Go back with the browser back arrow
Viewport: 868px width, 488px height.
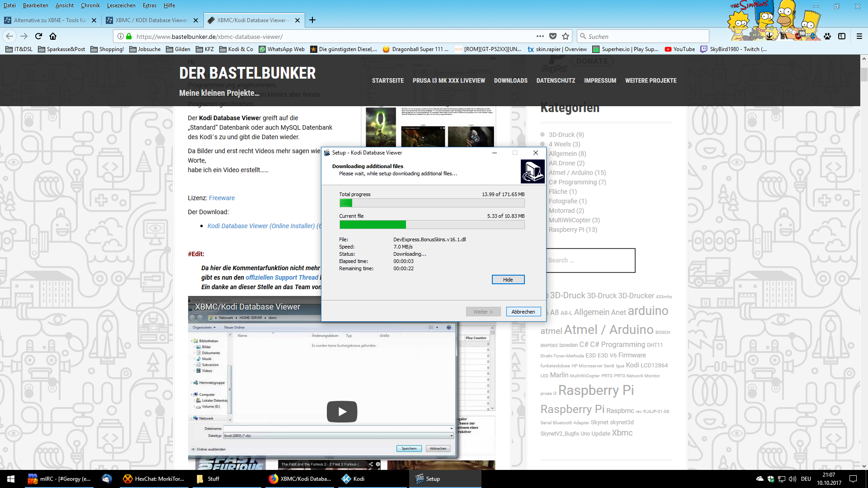[10, 36]
